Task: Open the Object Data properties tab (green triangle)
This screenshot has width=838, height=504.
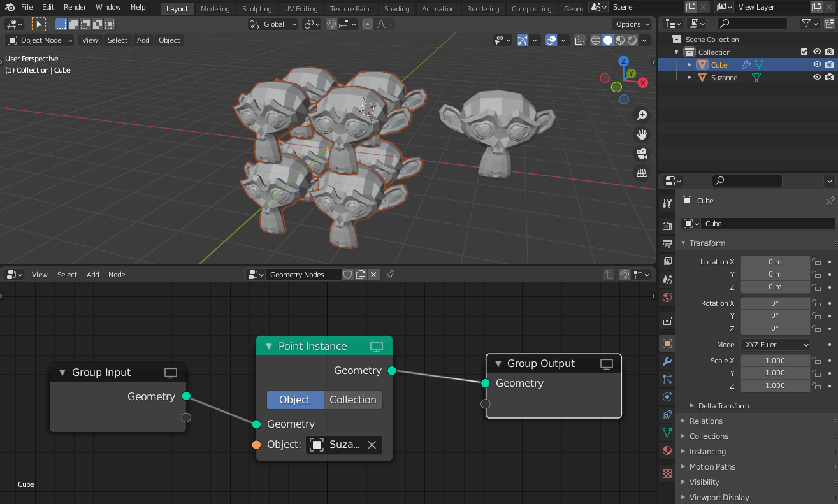Action: point(667,433)
